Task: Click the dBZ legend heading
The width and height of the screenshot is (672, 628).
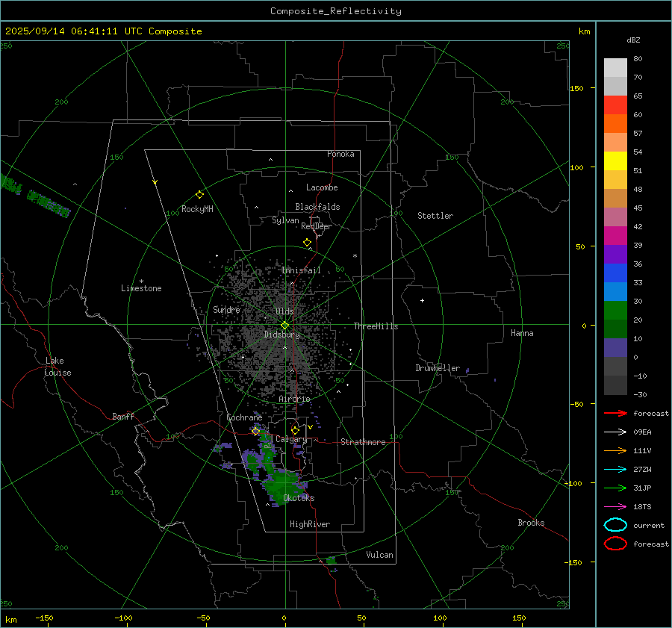Action: coord(633,40)
